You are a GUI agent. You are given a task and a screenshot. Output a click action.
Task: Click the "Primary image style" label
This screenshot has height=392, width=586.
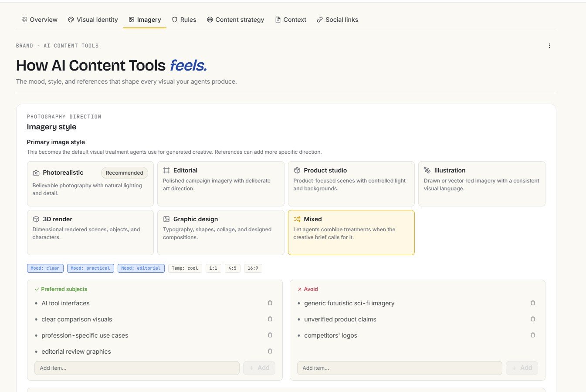click(56, 142)
